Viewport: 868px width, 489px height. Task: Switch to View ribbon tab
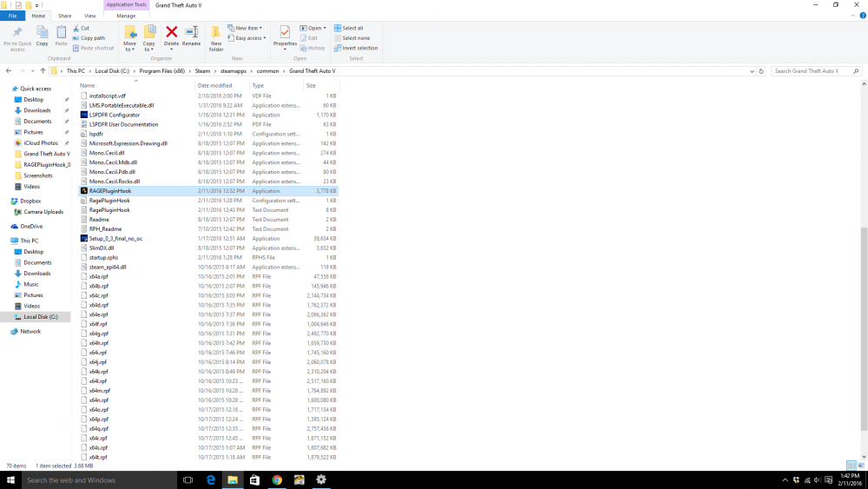[x=89, y=16]
